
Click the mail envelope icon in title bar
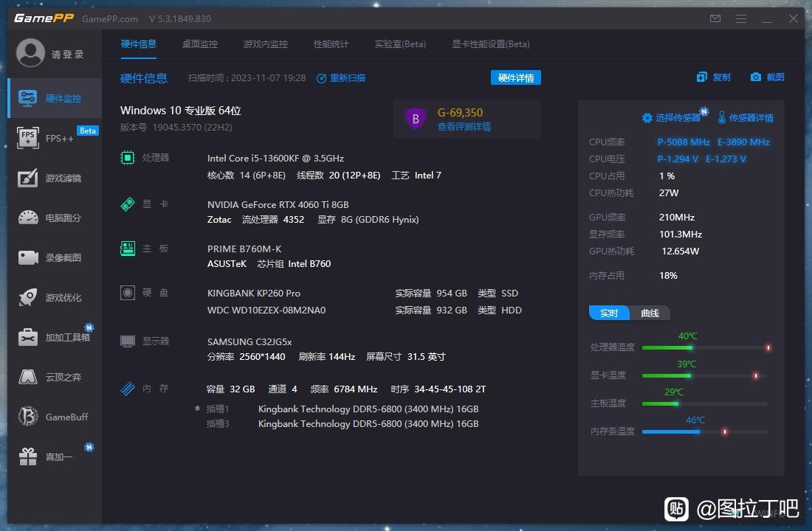pyautogui.click(x=715, y=18)
